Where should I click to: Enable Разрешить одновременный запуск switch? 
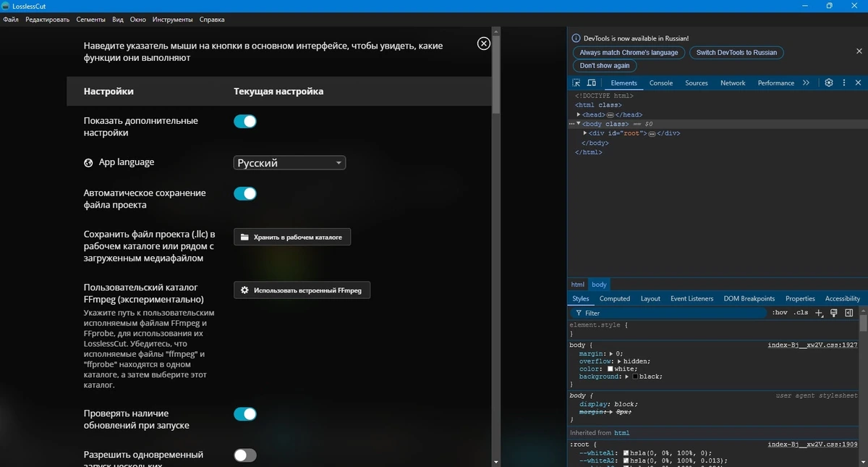click(245, 455)
